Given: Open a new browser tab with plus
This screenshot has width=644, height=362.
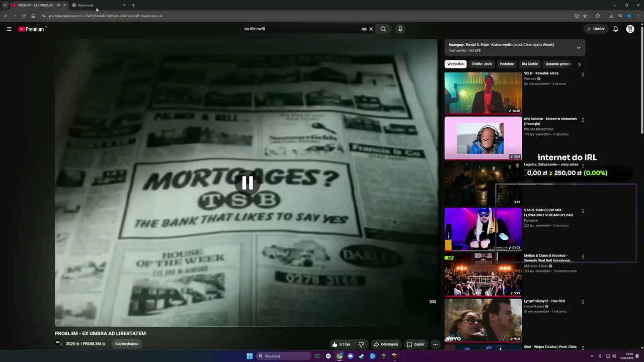Looking at the screenshot, I should point(133,5).
